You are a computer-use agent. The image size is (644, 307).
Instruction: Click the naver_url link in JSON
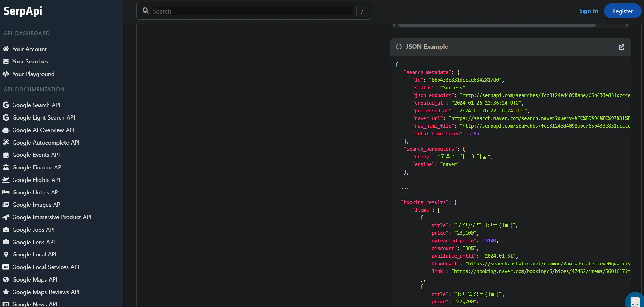(540, 118)
